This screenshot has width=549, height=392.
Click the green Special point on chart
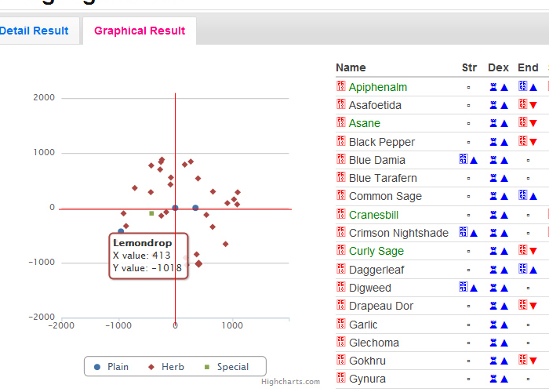pyautogui.click(x=151, y=213)
